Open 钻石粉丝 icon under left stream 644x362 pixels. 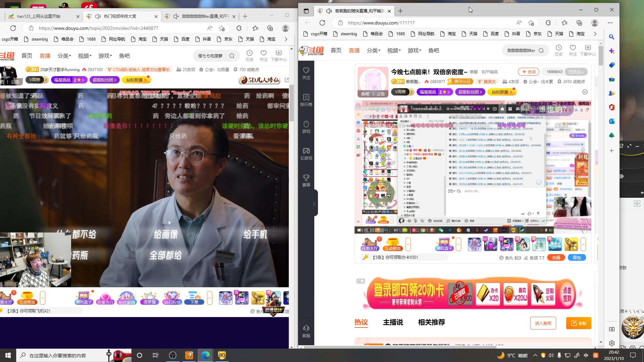172,298
